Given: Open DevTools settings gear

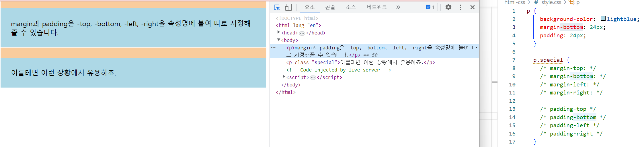Looking at the screenshot, I should tap(448, 7).
